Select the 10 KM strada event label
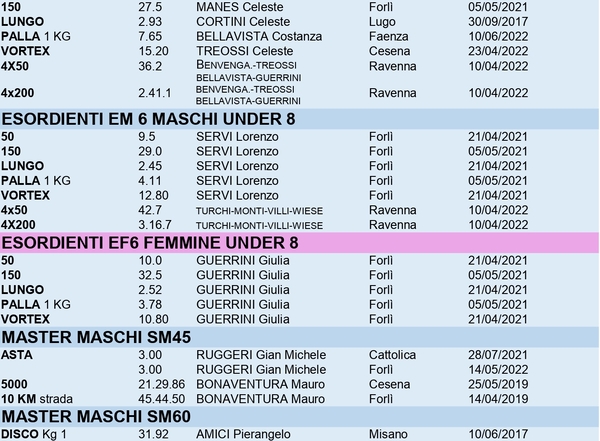 pyautogui.click(x=37, y=399)
